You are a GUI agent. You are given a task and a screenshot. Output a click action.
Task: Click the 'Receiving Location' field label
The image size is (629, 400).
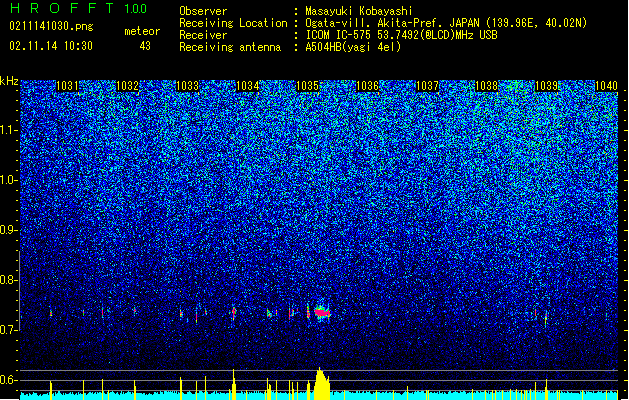233,23
